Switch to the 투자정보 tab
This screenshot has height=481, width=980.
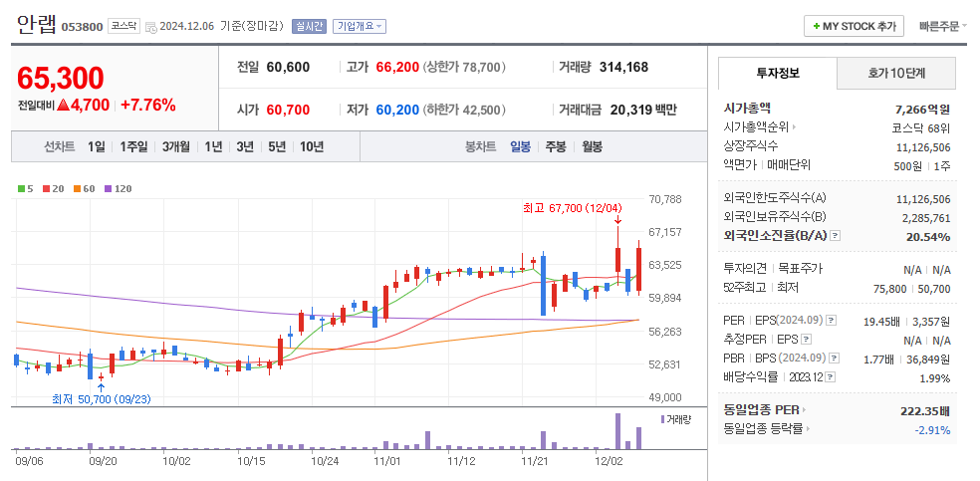click(x=778, y=73)
